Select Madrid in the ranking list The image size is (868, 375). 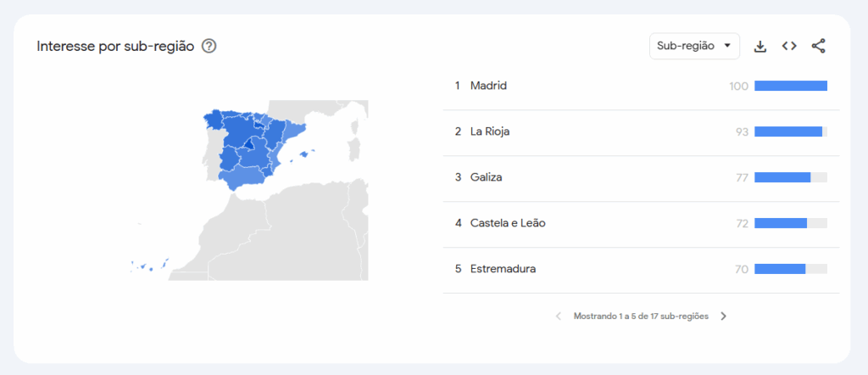coord(488,86)
